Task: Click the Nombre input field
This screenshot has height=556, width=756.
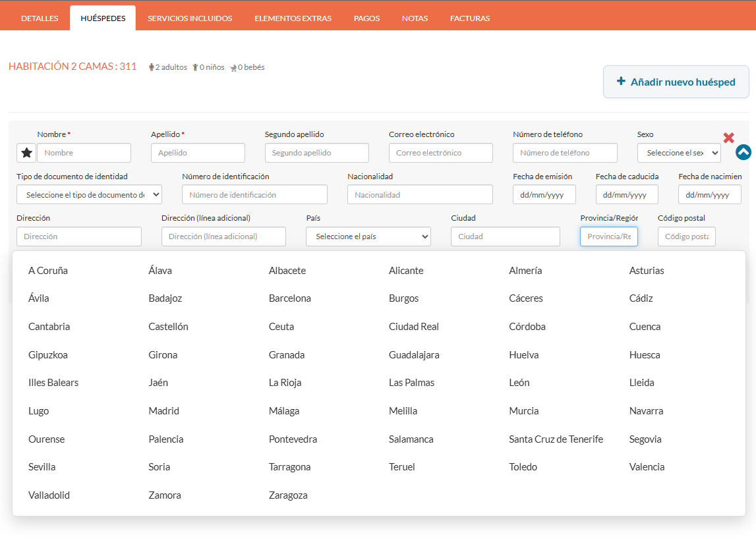Action: point(84,153)
